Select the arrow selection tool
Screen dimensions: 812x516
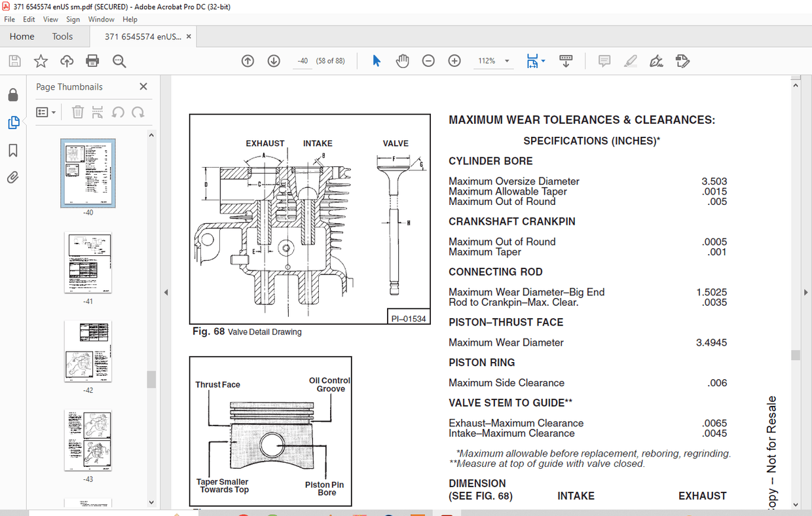pos(376,60)
